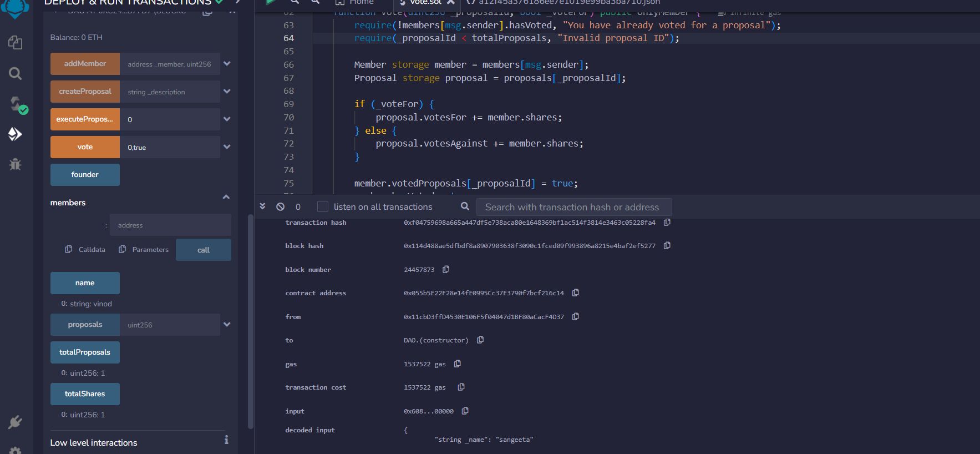The image size is (980, 454).
Task: Click the orange vote button
Action: 85,147
